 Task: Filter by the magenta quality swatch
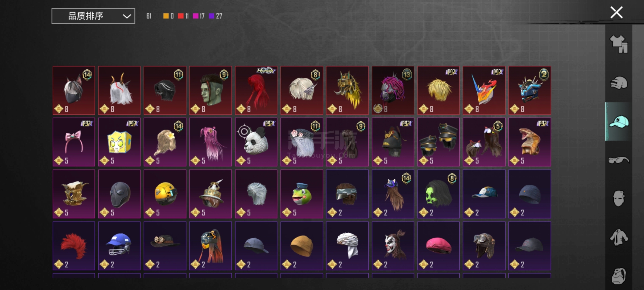[196, 16]
